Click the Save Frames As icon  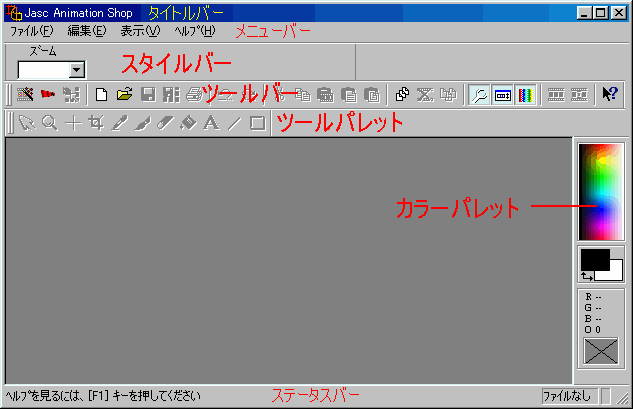tap(171, 95)
